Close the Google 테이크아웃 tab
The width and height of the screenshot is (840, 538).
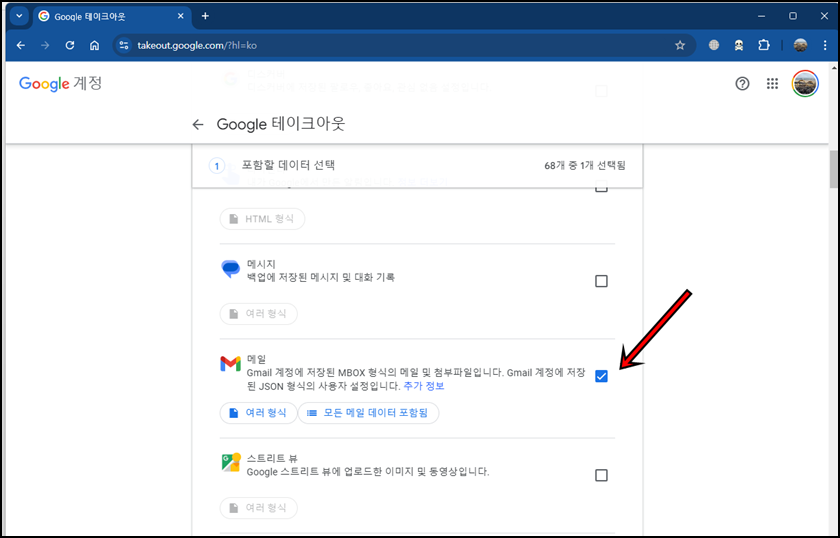point(181,16)
